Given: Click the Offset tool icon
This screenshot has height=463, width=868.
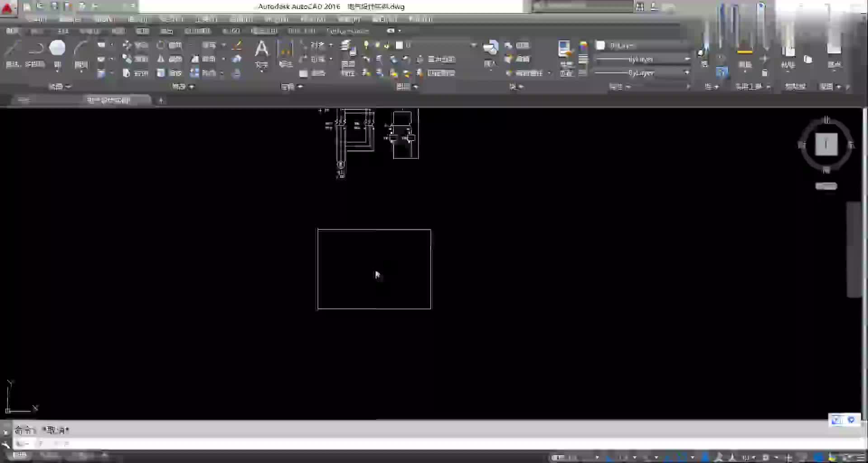Looking at the screenshot, I should [236, 73].
